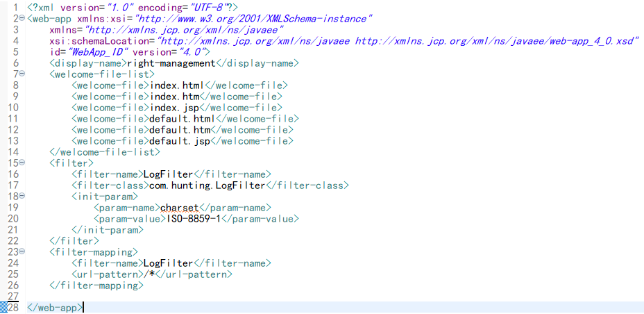
Task: Click the default.html welcome file entry
Action: [x=183, y=118]
